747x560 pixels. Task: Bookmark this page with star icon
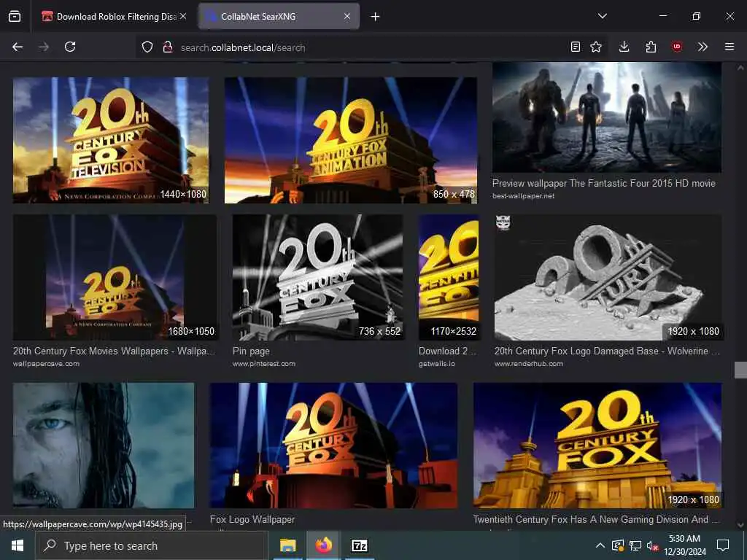596,47
